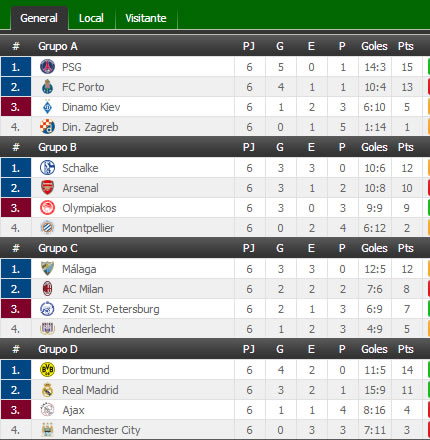This screenshot has width=430, height=440.
Task: Click the Manchester City crest icon
Action: tap(47, 430)
